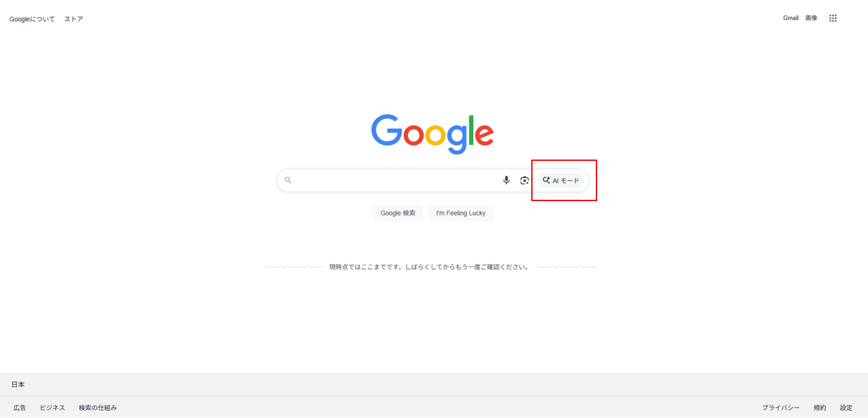
Task: Click the sparkle magnifier icon in the AI モード button
Action: coord(546,180)
